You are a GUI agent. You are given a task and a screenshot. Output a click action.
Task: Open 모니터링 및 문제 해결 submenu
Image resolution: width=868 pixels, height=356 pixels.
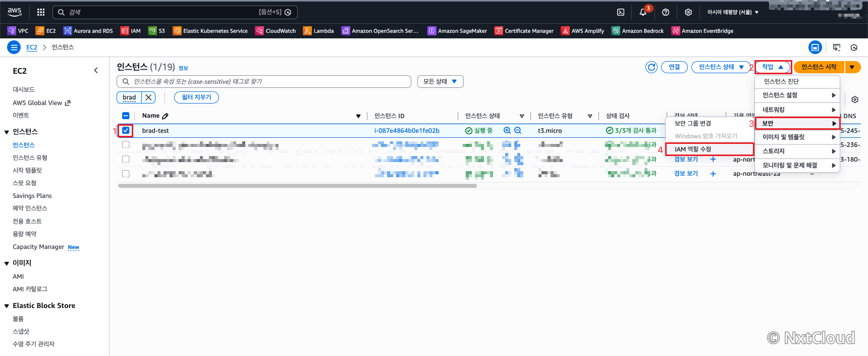797,165
